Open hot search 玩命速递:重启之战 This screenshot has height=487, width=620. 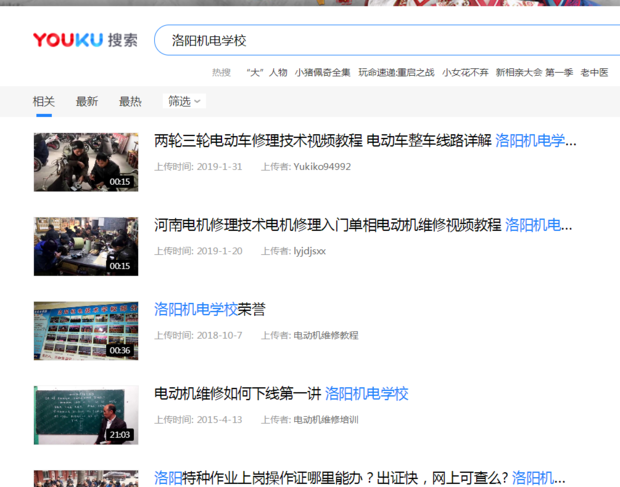pos(396,72)
